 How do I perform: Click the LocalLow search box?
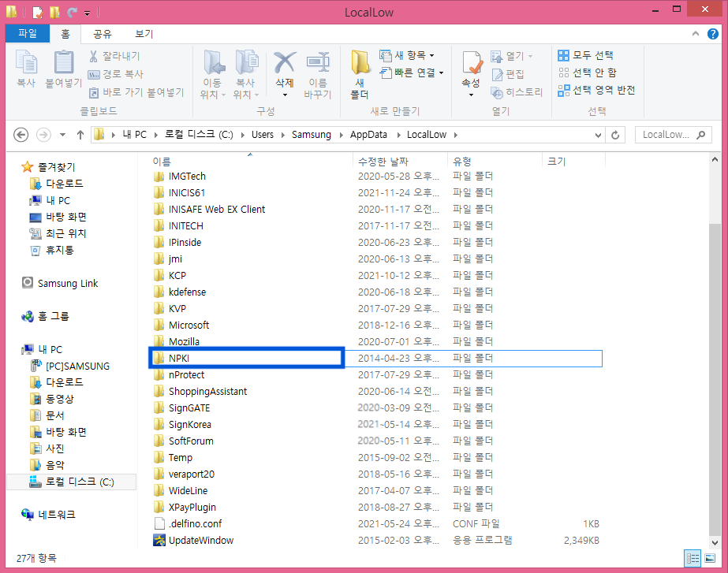pos(674,135)
